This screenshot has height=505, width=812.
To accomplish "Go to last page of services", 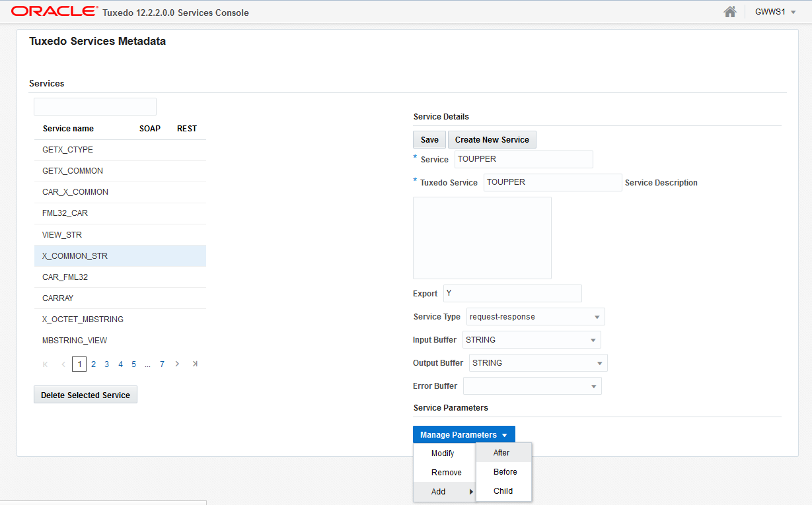I will (x=195, y=364).
